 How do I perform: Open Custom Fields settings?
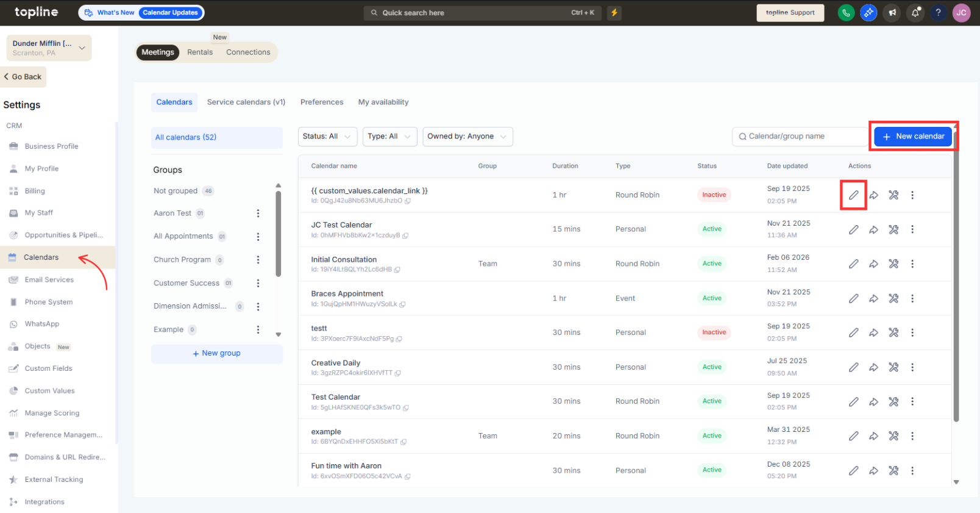coord(49,368)
